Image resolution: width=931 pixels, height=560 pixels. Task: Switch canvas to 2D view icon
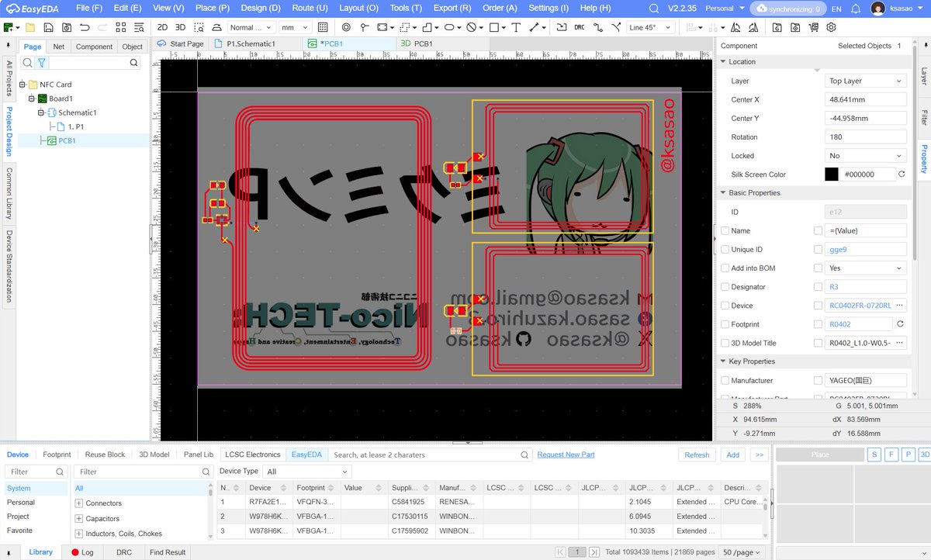[x=162, y=27]
